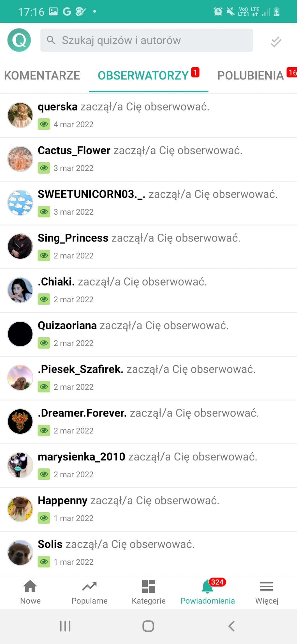Tap the double-checkmark mark all read icon
Viewport: 297px width, 644px height.
click(276, 42)
